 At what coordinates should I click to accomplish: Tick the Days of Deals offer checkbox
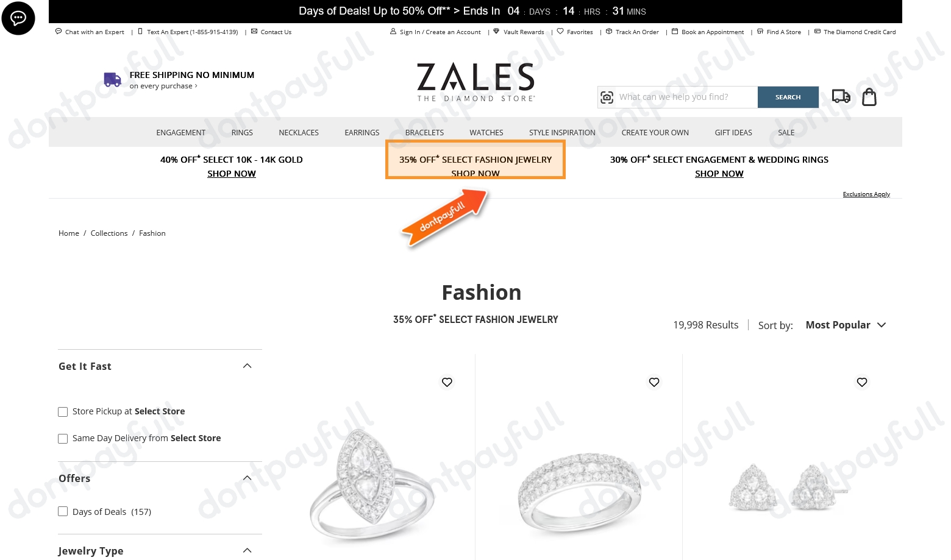tap(63, 512)
